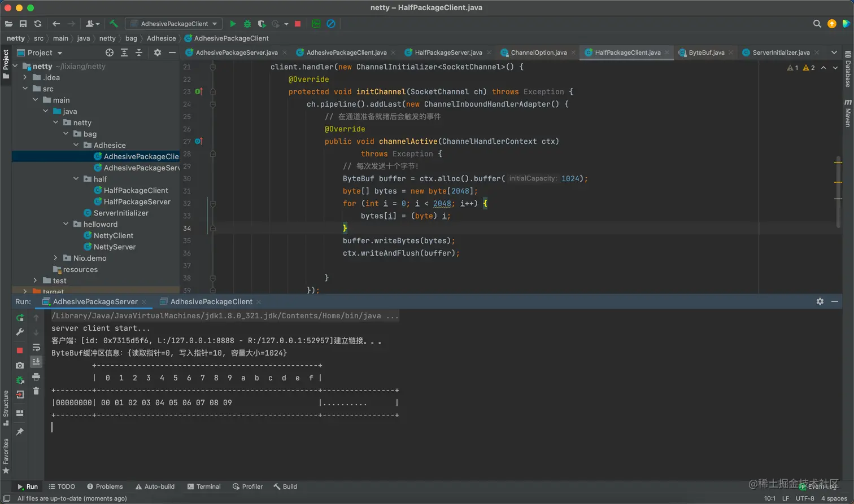The width and height of the screenshot is (854, 504).
Task: Open the TODO tool window
Action: click(62, 487)
